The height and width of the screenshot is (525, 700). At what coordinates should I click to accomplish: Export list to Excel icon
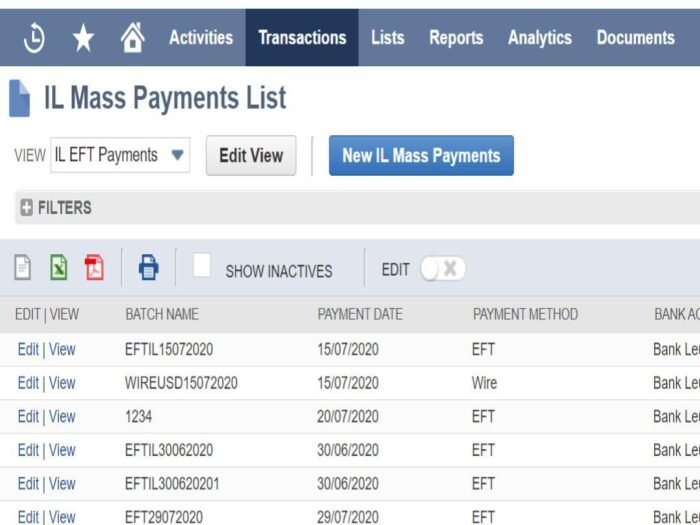[59, 267]
